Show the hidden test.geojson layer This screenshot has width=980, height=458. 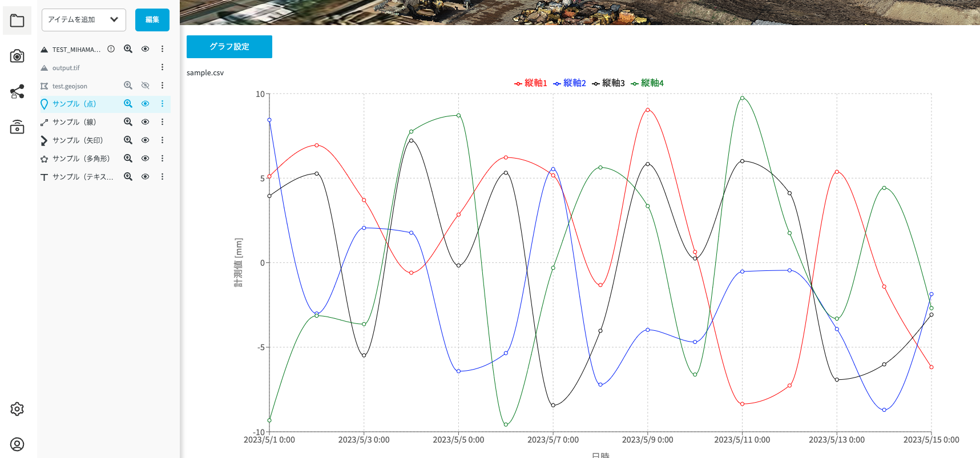click(146, 86)
